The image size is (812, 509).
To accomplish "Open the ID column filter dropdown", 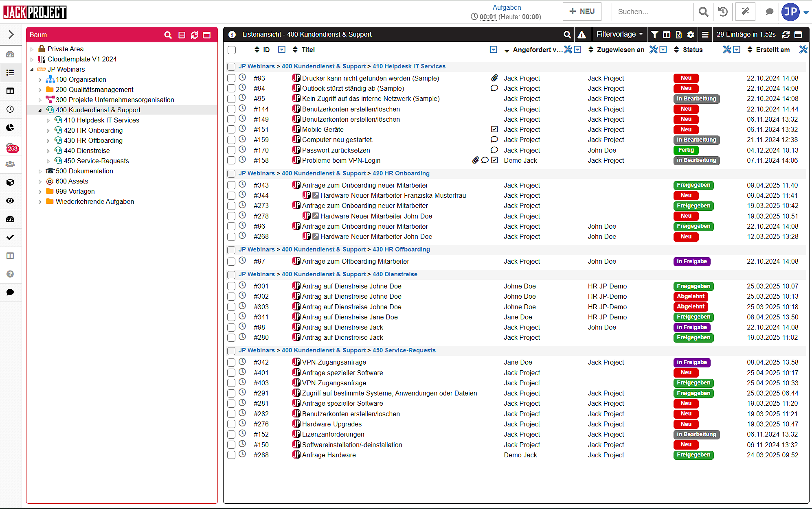I will tap(281, 50).
